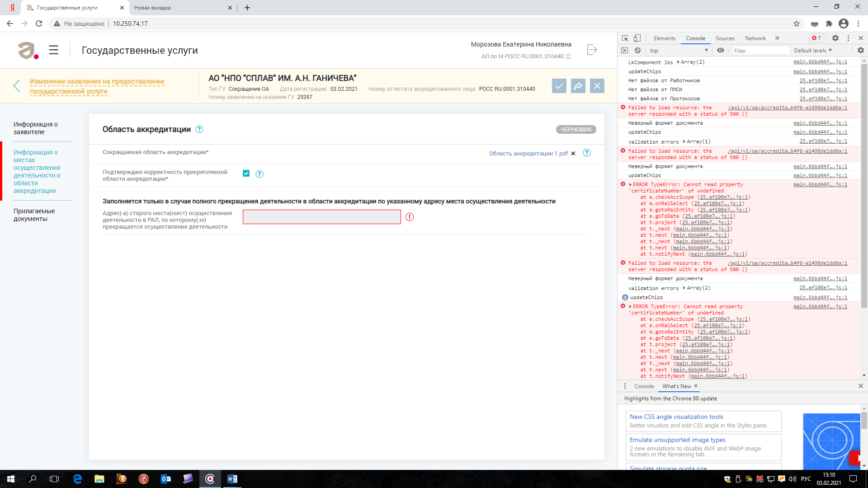This screenshot has height=488, width=868.
Task: Open the Прилагаемые документы section in the sidebar
Action: pos(34,215)
